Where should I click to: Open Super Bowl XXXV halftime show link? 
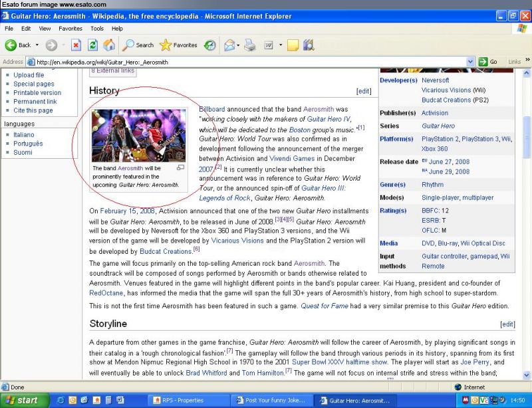340,362
